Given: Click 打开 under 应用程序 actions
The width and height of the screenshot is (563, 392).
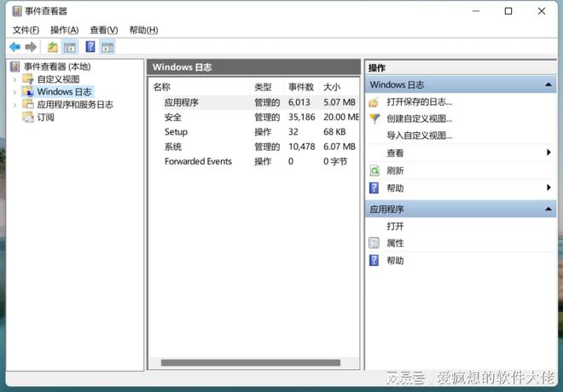Looking at the screenshot, I should [395, 227].
